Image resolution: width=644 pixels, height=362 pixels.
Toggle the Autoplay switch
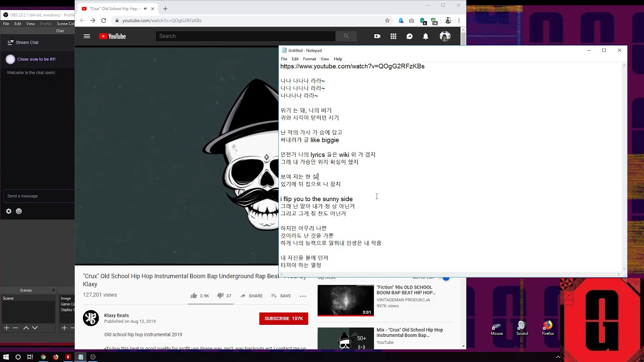[x=445, y=278]
